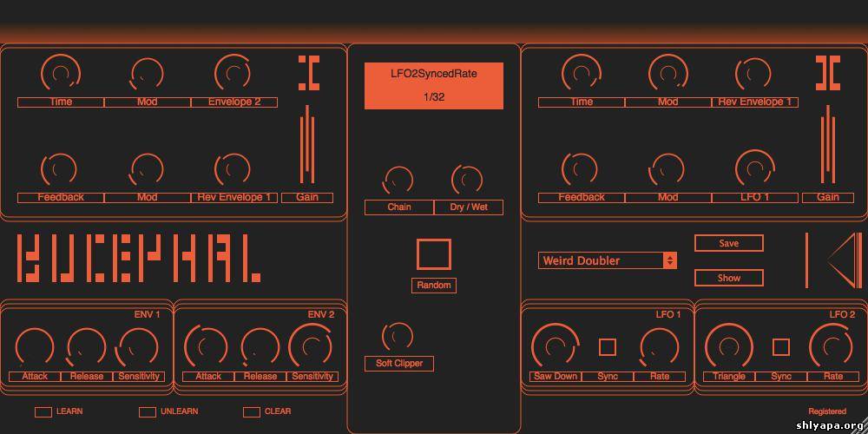This screenshot has width=868, height=434.
Task: Click the LFO2SyncedRate value display
Action: click(434, 85)
